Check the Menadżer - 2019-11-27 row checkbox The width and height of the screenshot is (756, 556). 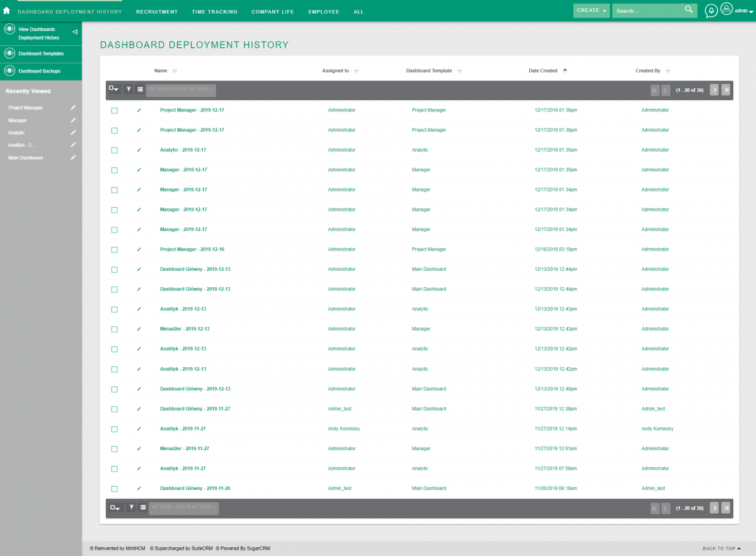114,449
